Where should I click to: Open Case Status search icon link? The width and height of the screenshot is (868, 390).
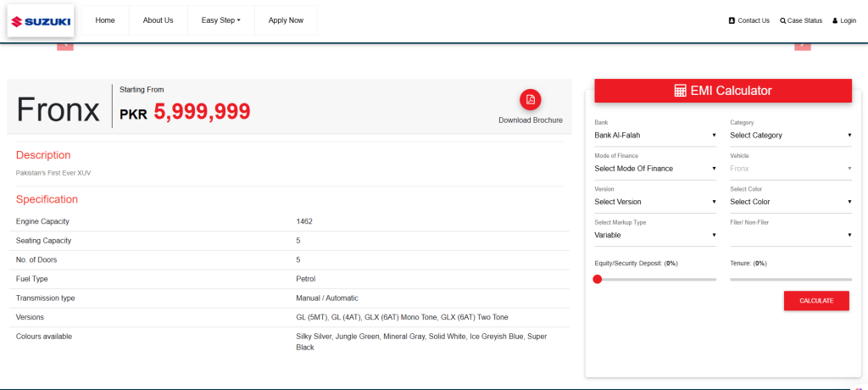[x=801, y=20]
